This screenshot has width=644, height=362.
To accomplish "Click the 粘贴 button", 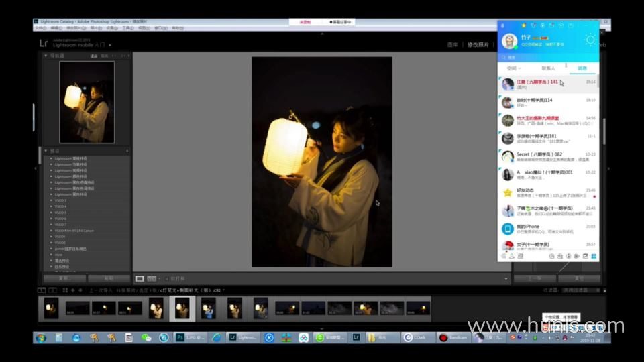I will click(109, 278).
